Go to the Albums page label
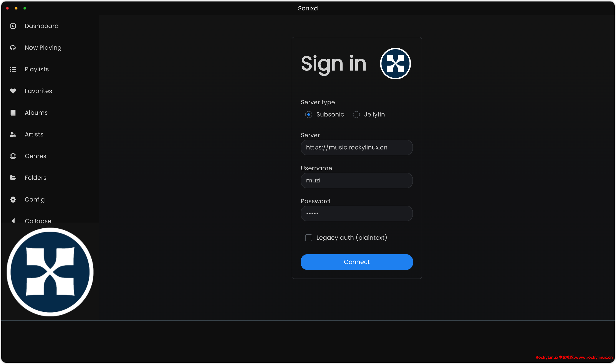Screen dimensions: 616x364 click(36, 113)
